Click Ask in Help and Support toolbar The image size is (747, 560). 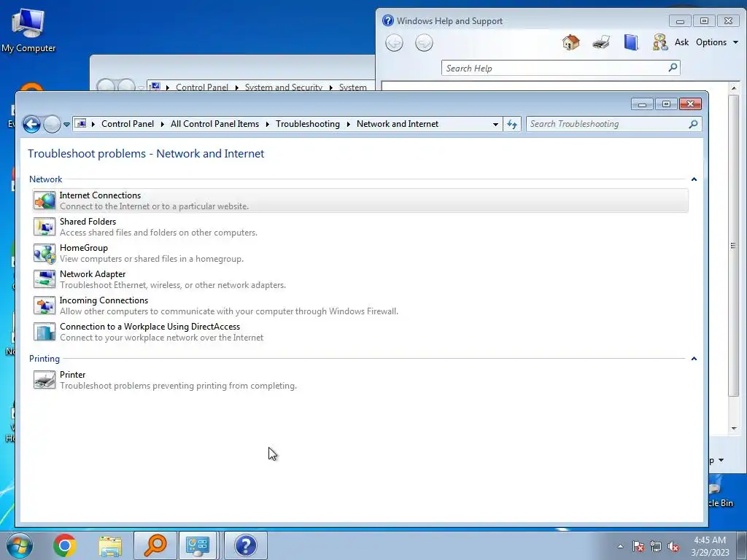coord(681,42)
